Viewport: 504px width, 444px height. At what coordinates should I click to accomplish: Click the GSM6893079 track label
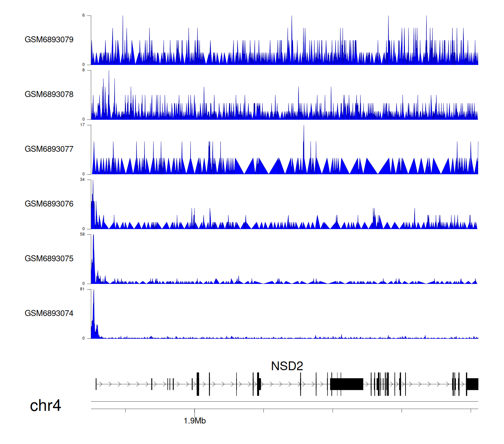click(x=49, y=40)
